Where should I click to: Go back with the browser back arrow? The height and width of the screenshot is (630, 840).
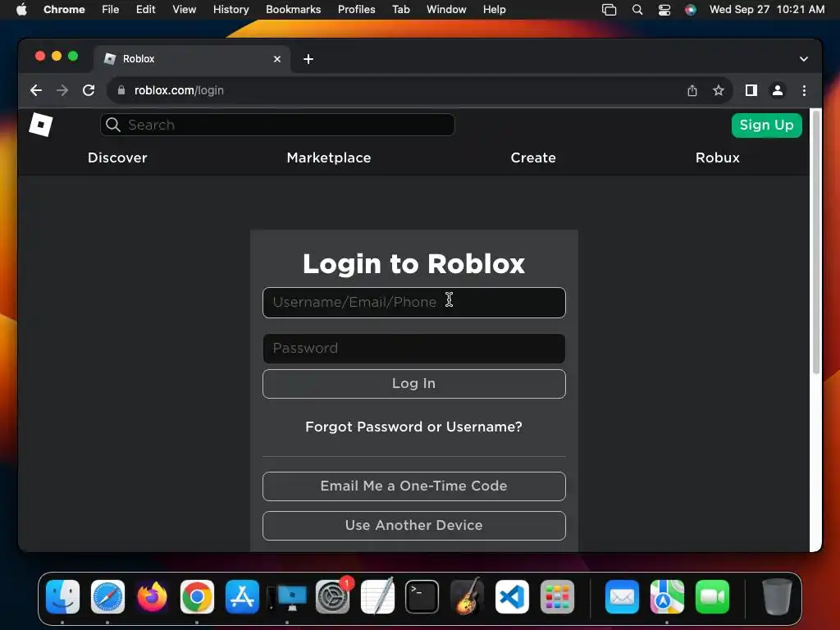point(36,90)
